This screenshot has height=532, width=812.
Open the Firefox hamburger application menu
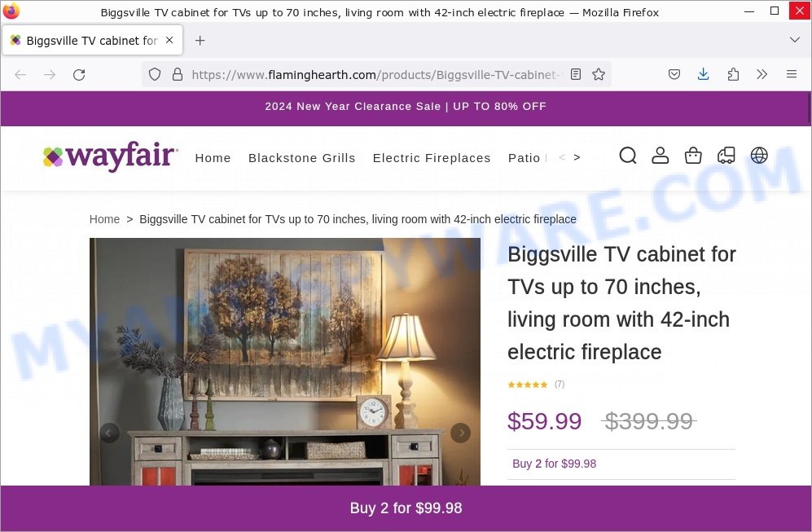(x=792, y=75)
